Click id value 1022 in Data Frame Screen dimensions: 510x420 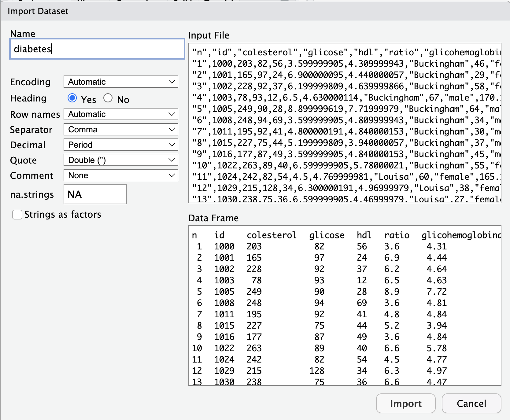click(x=224, y=348)
